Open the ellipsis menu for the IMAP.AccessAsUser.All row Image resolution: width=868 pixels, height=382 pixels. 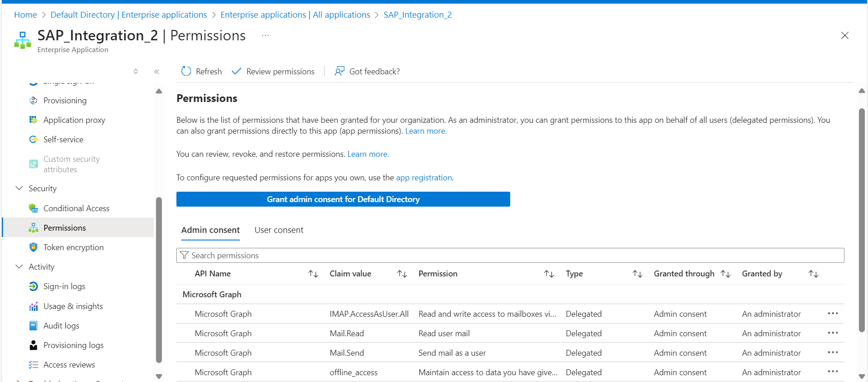click(x=833, y=314)
